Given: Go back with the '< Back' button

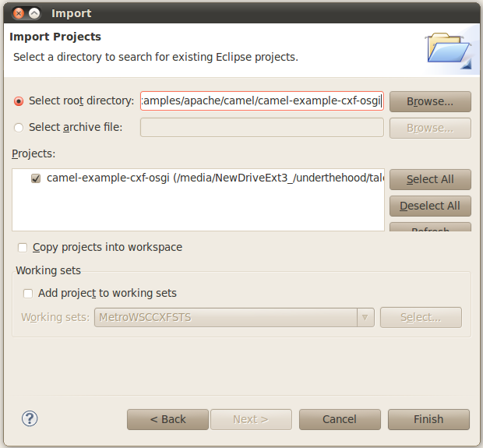Looking at the screenshot, I should 168,419.
